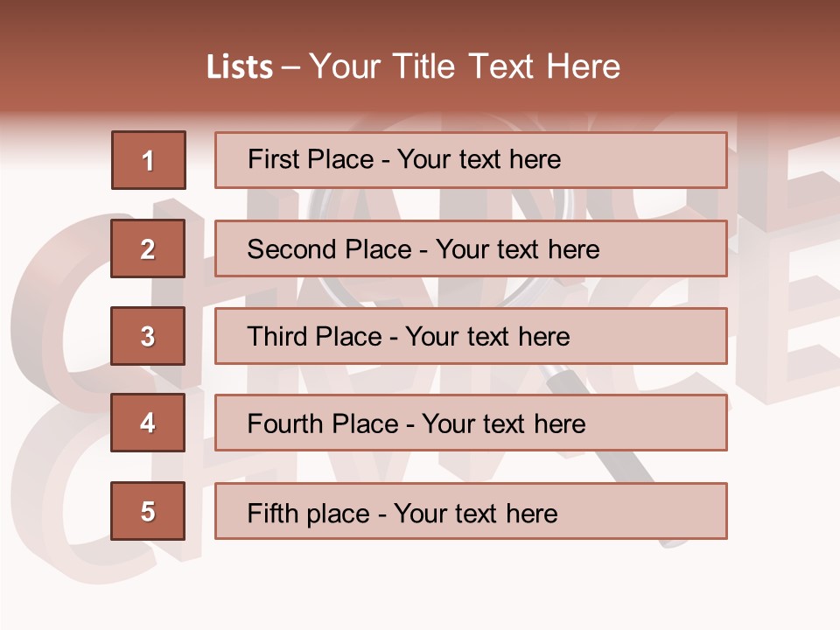
Task: Click the words Third Place
Action: (x=314, y=336)
